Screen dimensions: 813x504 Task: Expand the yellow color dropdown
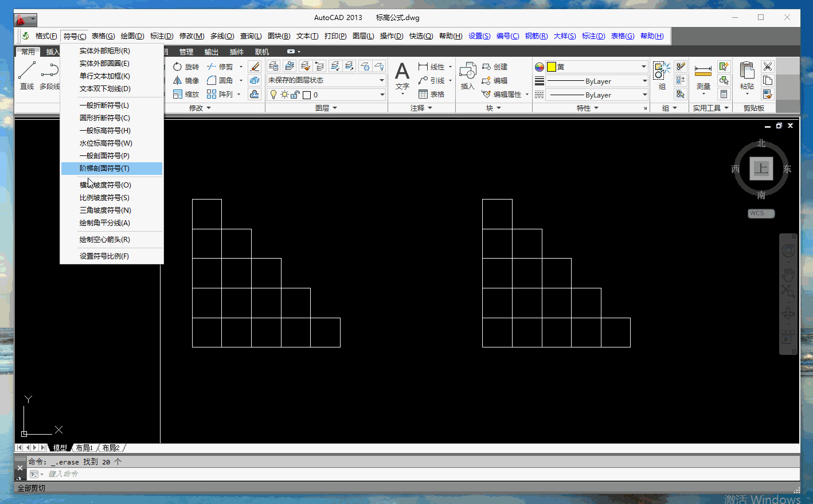643,67
